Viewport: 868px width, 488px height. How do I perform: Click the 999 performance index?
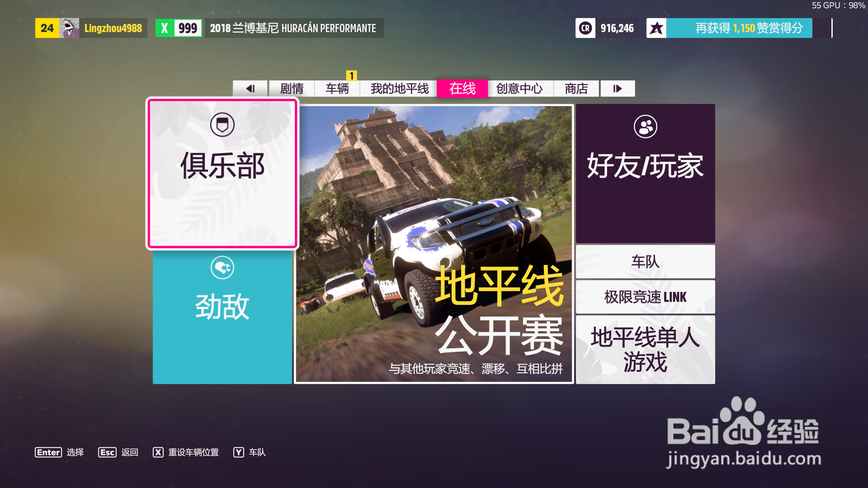click(188, 28)
